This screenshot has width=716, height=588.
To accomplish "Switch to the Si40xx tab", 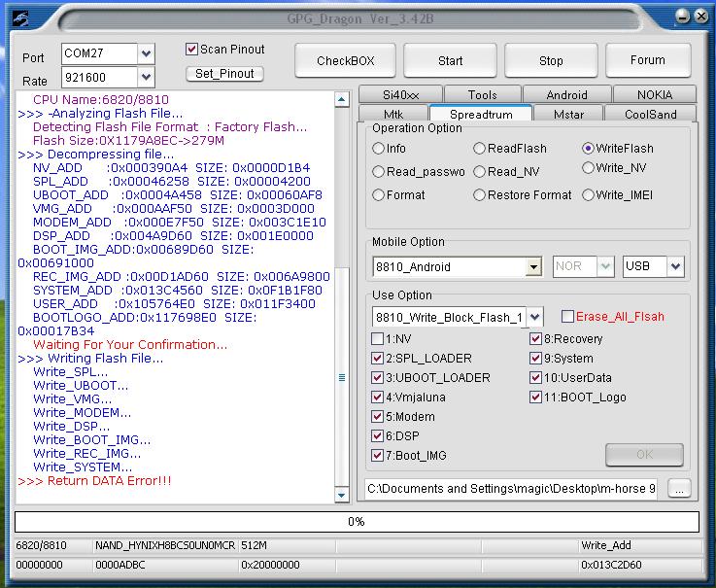I will (401, 94).
